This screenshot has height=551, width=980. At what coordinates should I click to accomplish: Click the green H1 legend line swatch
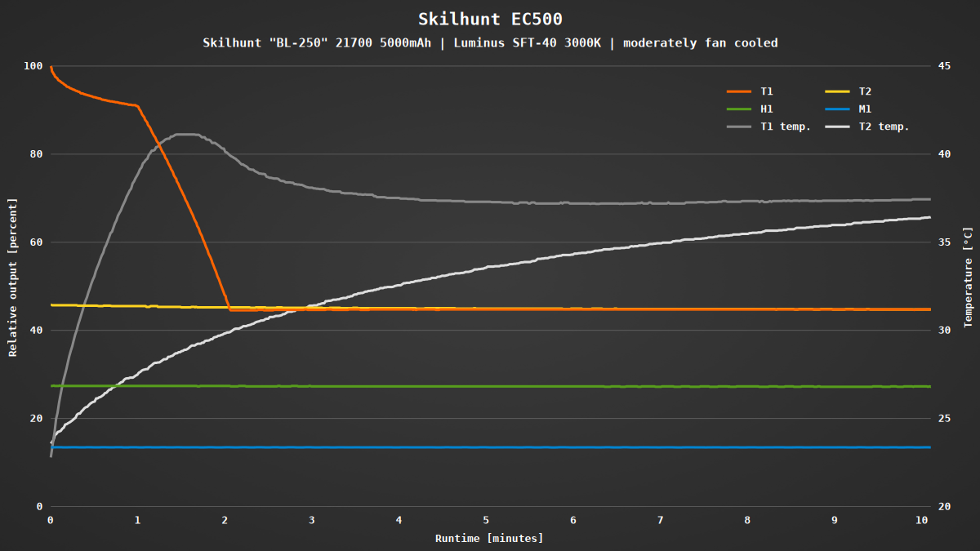(739, 109)
